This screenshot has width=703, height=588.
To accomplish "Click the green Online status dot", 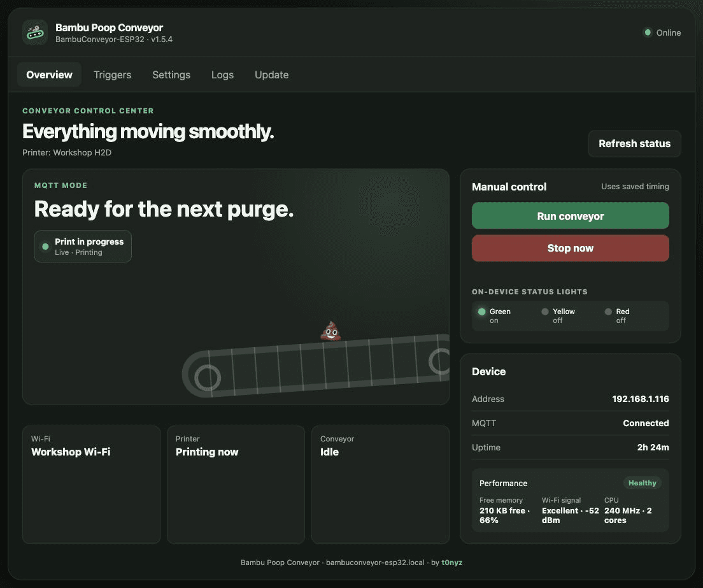I will pyautogui.click(x=648, y=32).
